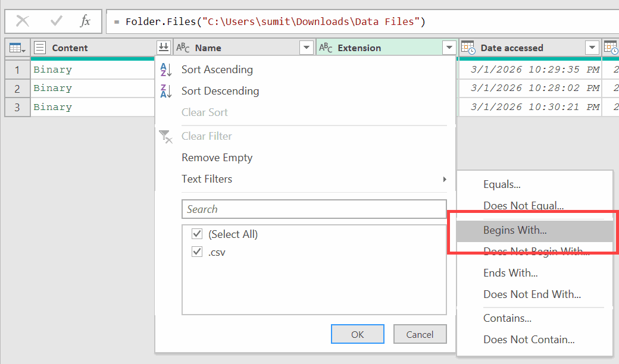Click the calendar icon on Date accessed column

pyautogui.click(x=468, y=48)
